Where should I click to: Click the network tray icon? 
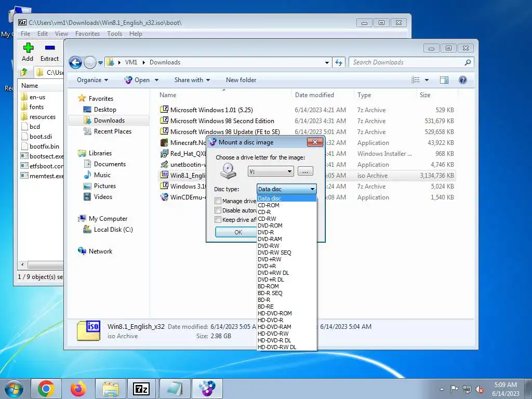point(467,390)
